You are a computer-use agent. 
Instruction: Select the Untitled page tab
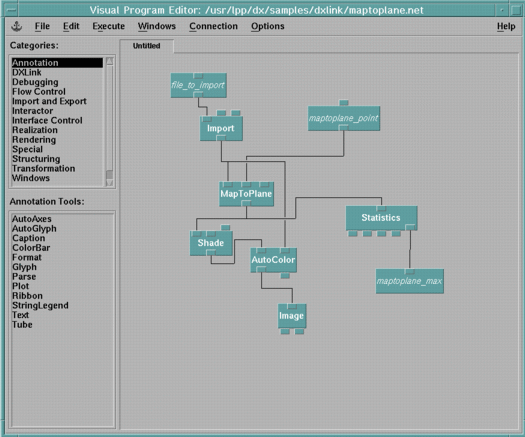147,46
